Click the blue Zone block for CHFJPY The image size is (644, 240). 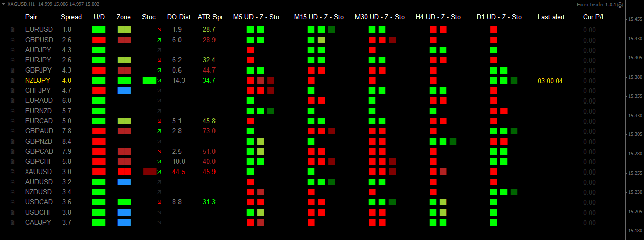pyautogui.click(x=124, y=91)
